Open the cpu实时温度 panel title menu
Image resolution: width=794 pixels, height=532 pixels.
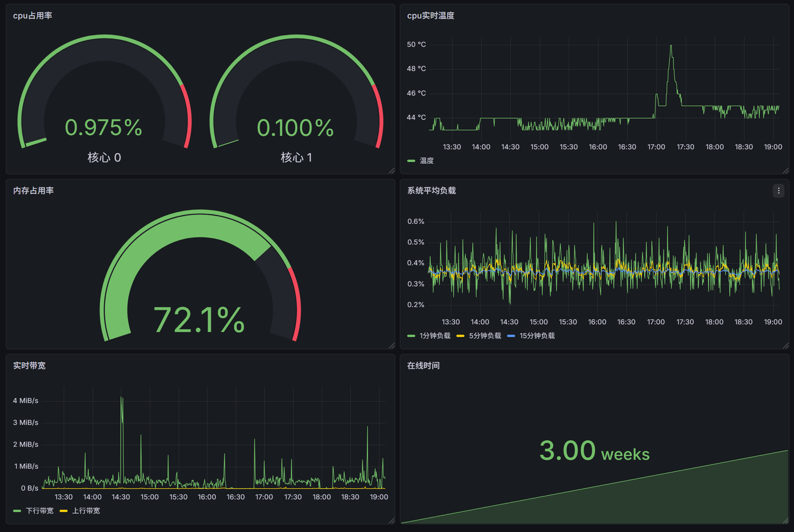coord(431,16)
